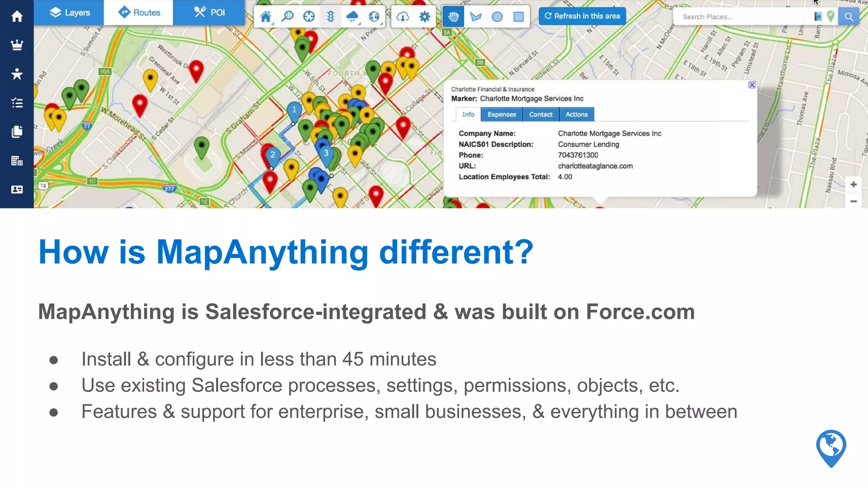This screenshot has height=488, width=868.
Task: Click route stop marker number 2
Action: tap(273, 156)
